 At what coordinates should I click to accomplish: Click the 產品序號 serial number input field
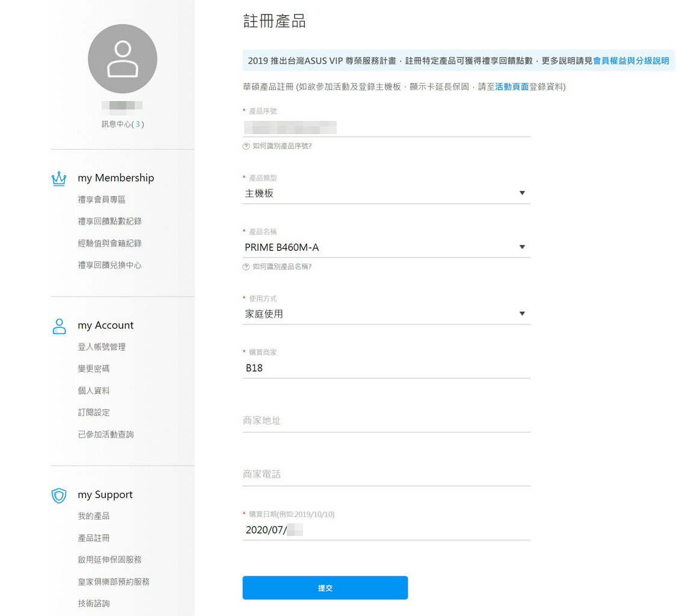coord(387,128)
